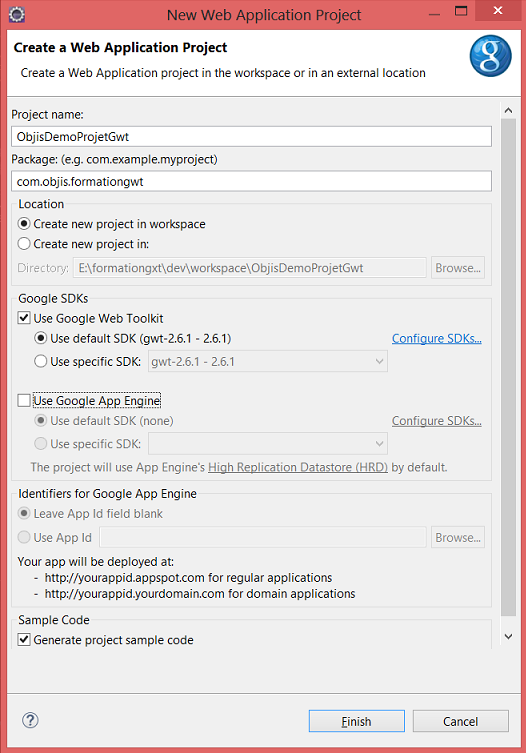Click Browse next to Use App Id

(x=458, y=538)
